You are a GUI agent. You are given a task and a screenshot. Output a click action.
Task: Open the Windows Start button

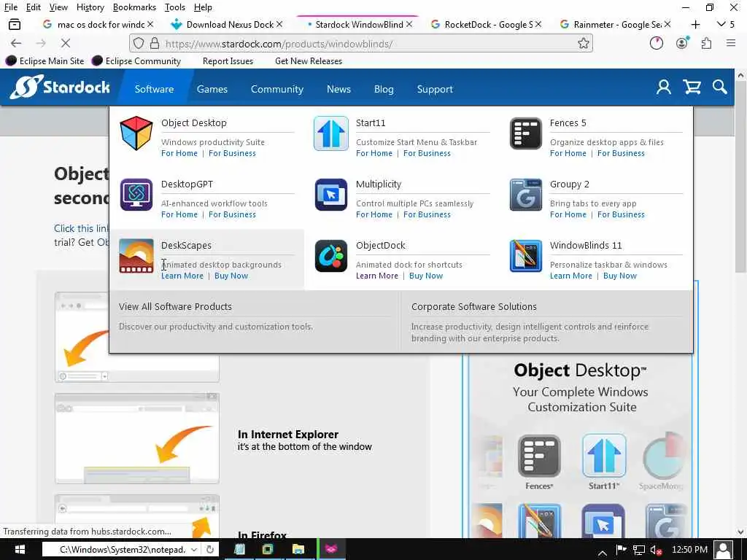(20, 550)
